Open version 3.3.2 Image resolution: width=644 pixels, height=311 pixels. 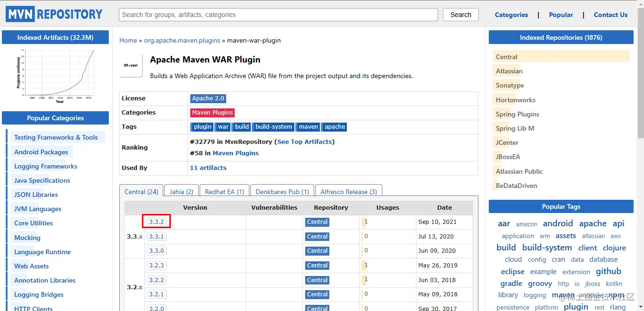click(156, 222)
